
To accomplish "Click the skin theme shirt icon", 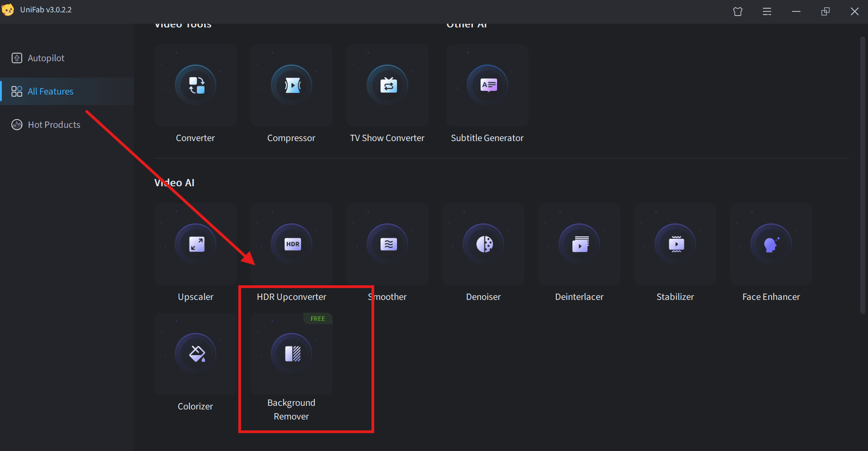I will click(738, 12).
